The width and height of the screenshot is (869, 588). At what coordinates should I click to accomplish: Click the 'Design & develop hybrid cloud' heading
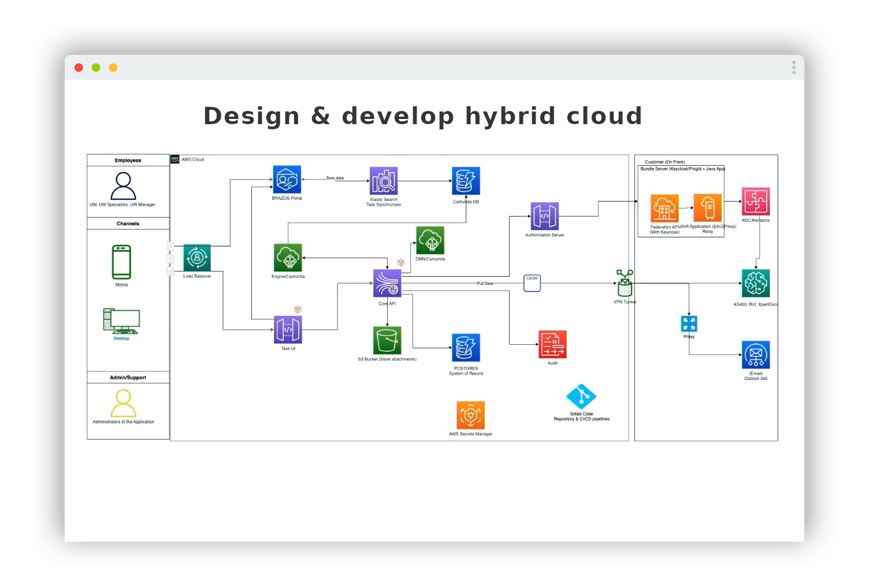coord(423,116)
